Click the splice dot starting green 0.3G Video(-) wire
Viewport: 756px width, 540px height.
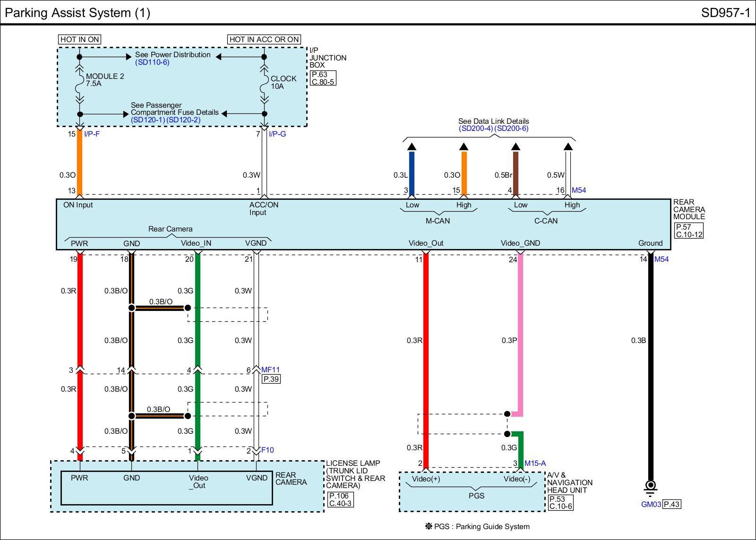tap(507, 434)
